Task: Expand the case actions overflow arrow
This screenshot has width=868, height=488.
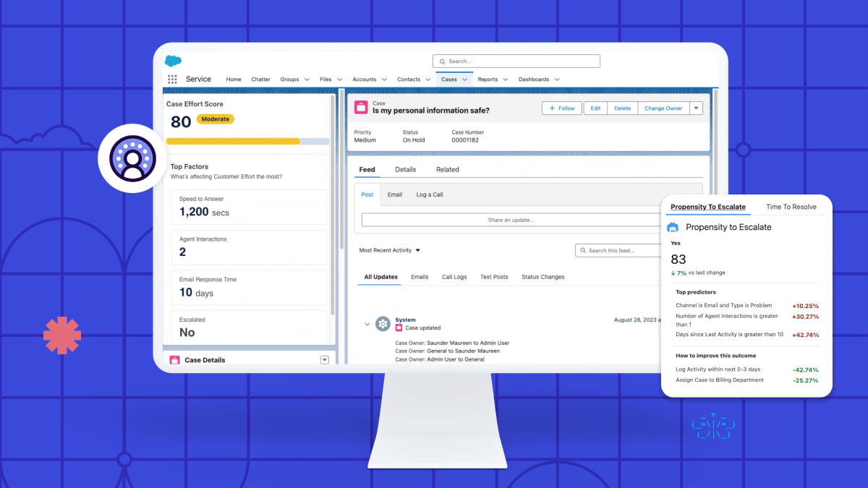Action: [x=696, y=108]
